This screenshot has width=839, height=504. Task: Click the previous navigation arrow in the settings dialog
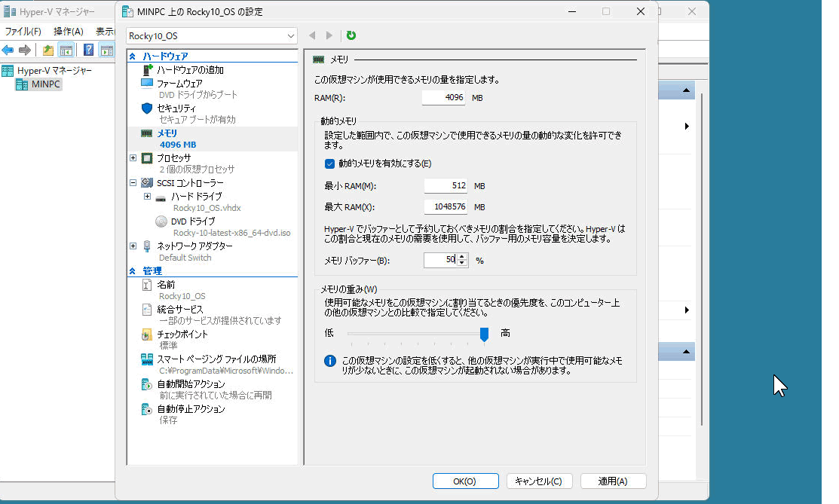click(x=312, y=35)
